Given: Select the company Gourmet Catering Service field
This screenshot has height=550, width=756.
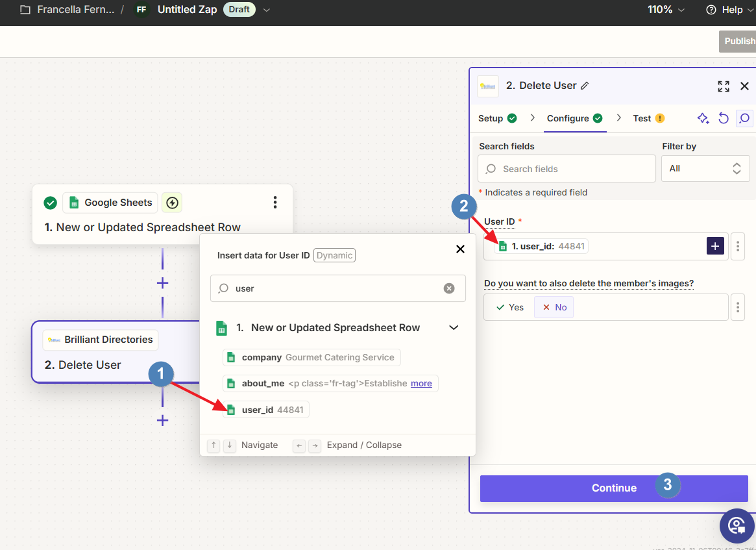Looking at the screenshot, I should (311, 358).
